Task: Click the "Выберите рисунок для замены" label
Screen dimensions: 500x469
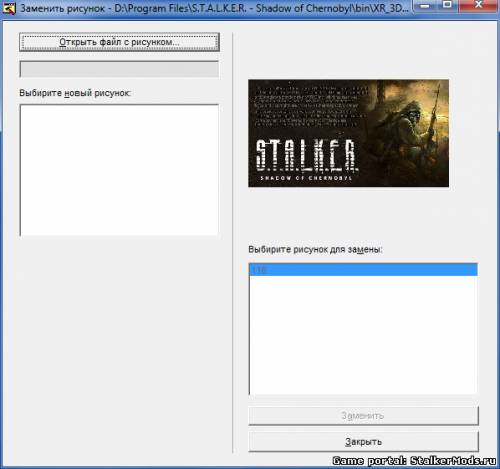Action: tap(315, 249)
